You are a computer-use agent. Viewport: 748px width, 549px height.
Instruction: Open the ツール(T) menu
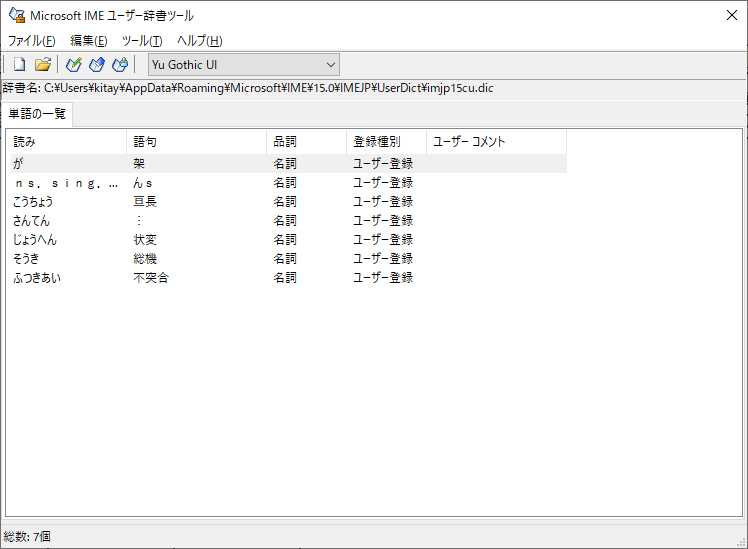[142, 41]
